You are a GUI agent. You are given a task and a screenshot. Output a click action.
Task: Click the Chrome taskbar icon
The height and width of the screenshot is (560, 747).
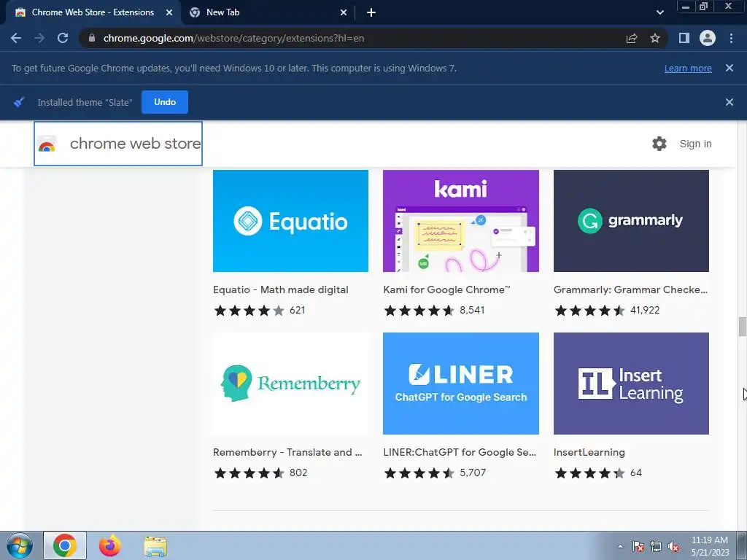click(x=65, y=545)
